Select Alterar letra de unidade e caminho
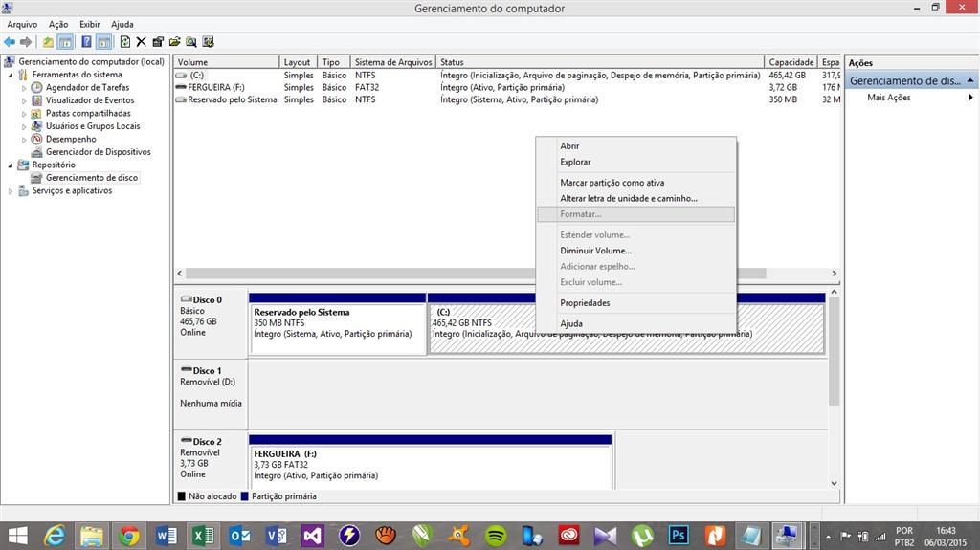Viewport: 980px width, 550px height. point(635,198)
